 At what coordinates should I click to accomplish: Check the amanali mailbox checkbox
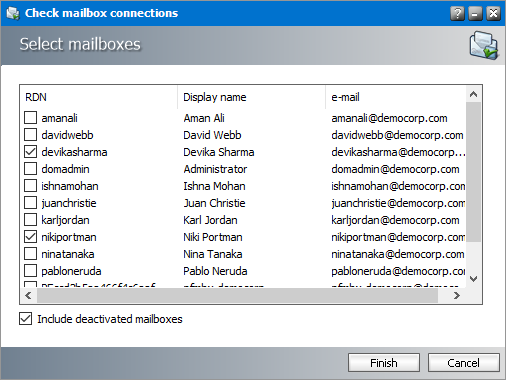(x=30, y=118)
